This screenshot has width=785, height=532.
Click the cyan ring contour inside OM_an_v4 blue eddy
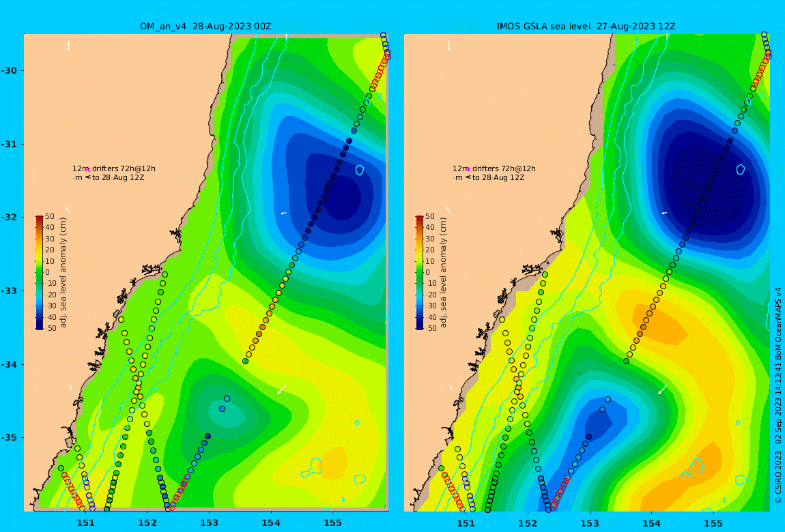click(x=360, y=170)
